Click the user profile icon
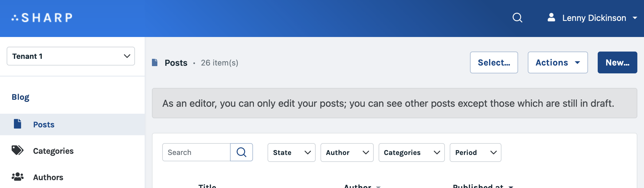Image resolution: width=644 pixels, height=188 pixels. (551, 18)
